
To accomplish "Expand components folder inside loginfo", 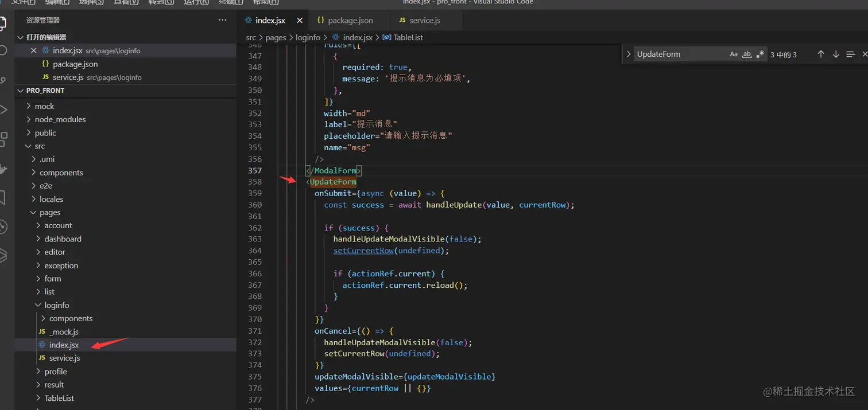I will (x=71, y=318).
